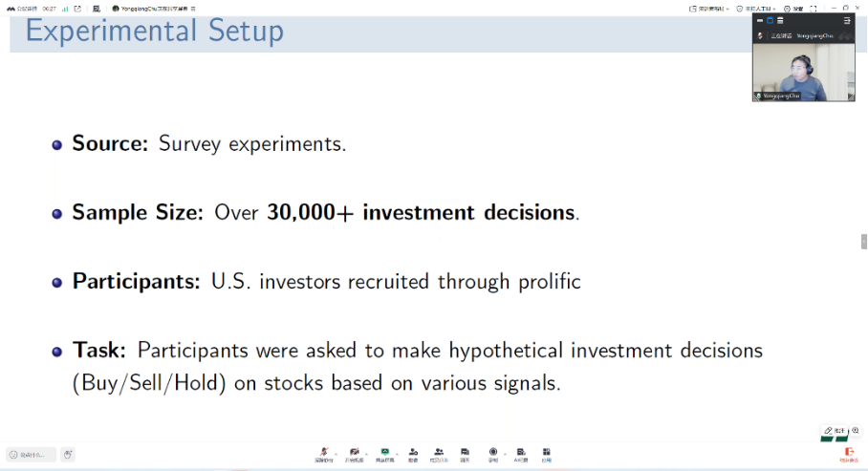
Task: Click the red end meeting button
Action: [849, 454]
